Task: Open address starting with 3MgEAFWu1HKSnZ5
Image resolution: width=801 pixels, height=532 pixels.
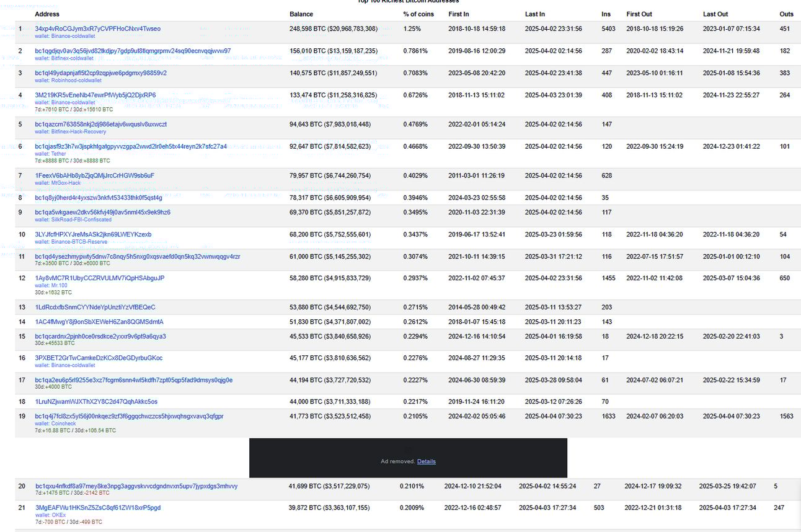Action: (x=97, y=507)
